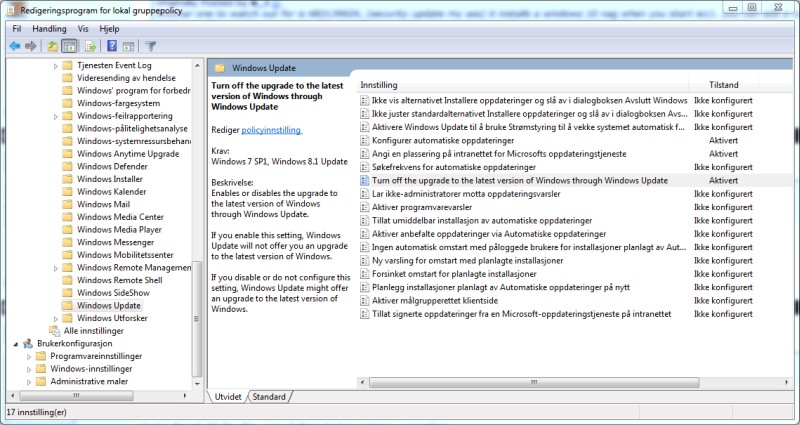Select 'Tillat signerte oppdateringer fra en Microsoft-oppdateringstjeneste' row
This screenshot has width=800, height=425.
521,314
